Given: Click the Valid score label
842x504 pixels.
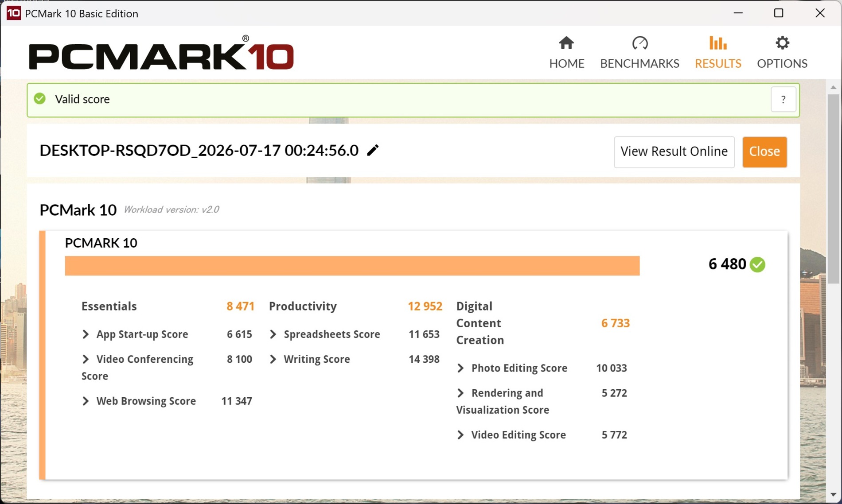Looking at the screenshot, I should pos(82,99).
